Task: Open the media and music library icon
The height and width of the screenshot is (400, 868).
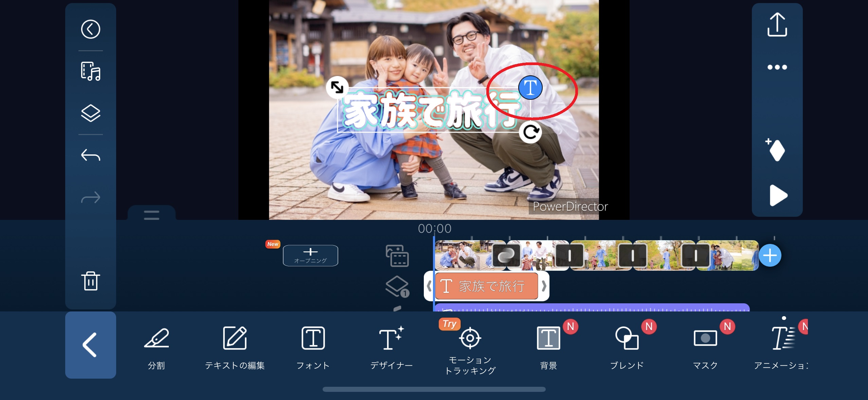Action: (x=91, y=71)
